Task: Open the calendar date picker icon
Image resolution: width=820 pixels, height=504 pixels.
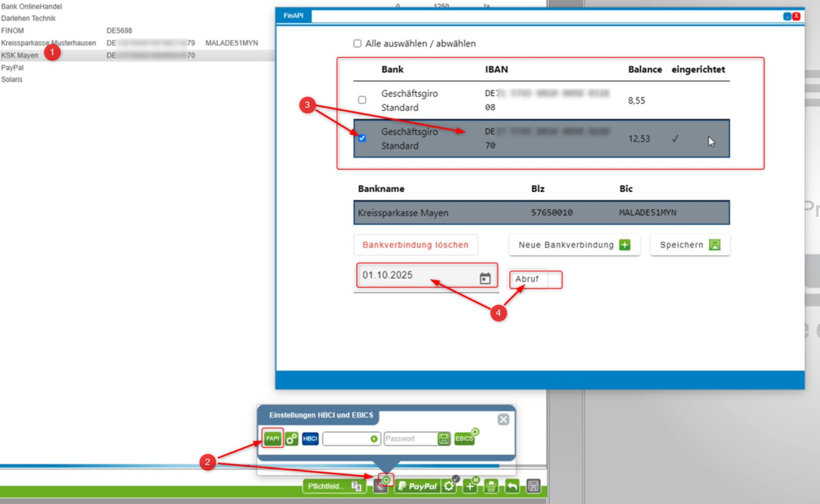Action: 485,279
